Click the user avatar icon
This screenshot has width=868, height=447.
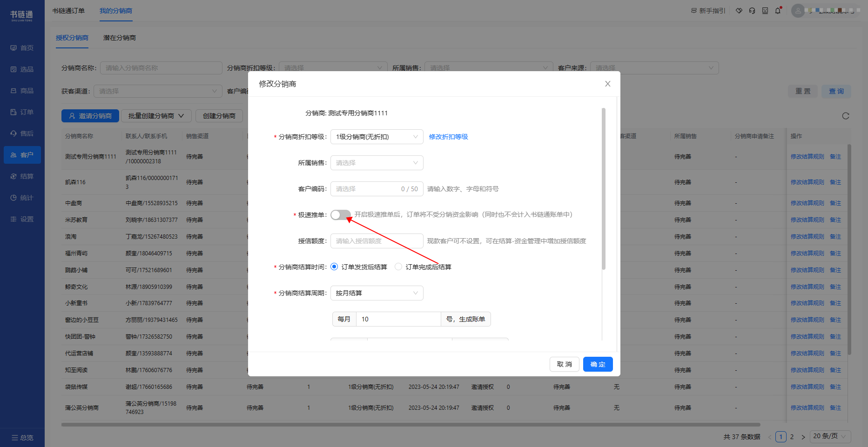(798, 11)
